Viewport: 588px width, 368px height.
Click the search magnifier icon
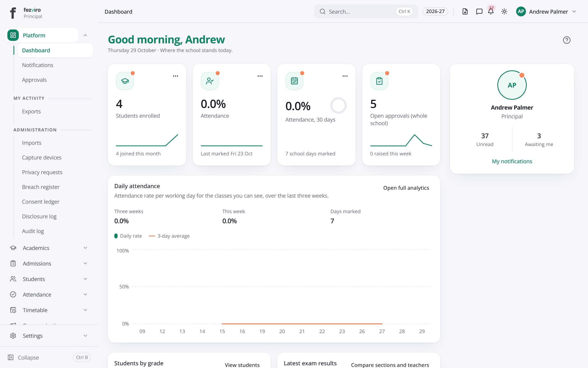[322, 11]
